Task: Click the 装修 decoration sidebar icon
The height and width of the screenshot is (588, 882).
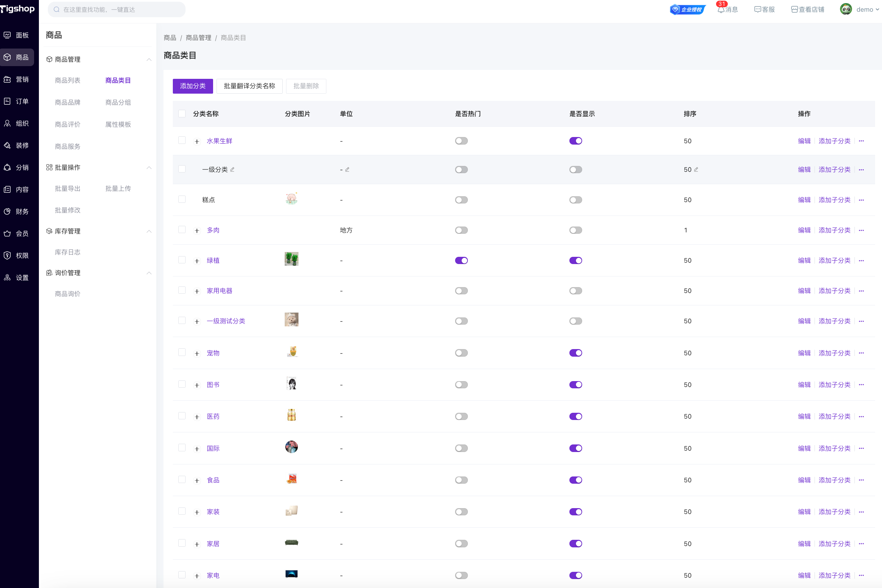Action: [7, 146]
